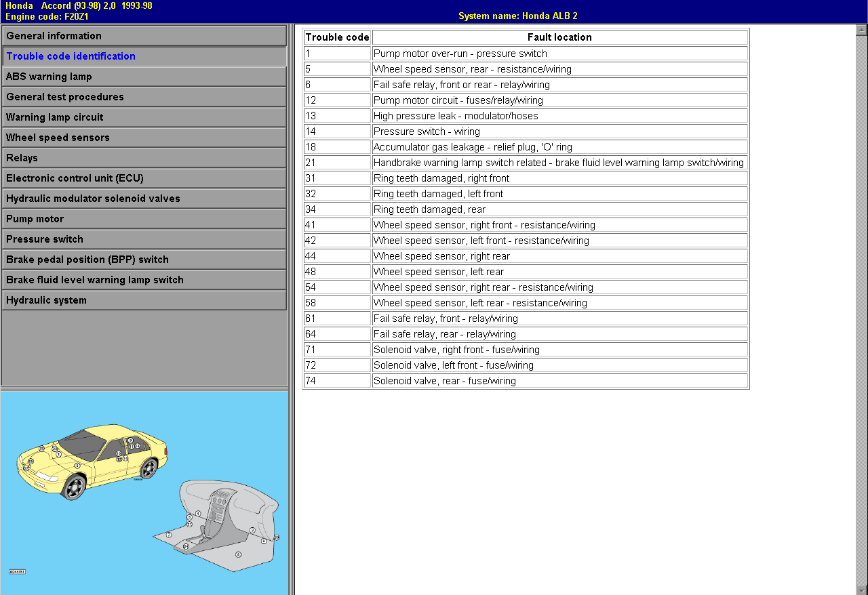Click the Fault location column header
This screenshot has height=595, width=868.
(560, 37)
